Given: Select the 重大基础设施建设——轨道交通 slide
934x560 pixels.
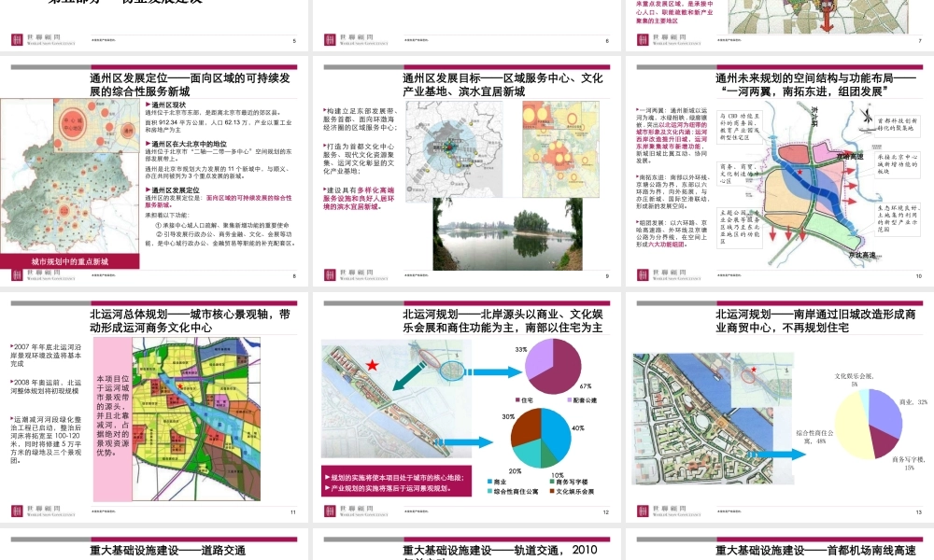Looking at the screenshot, I should (x=467, y=544).
